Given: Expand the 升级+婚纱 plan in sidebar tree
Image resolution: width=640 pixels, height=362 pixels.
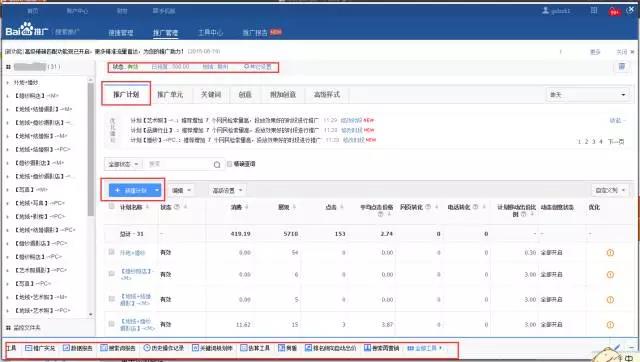Looking at the screenshot, I should pyautogui.click(x=7, y=83).
